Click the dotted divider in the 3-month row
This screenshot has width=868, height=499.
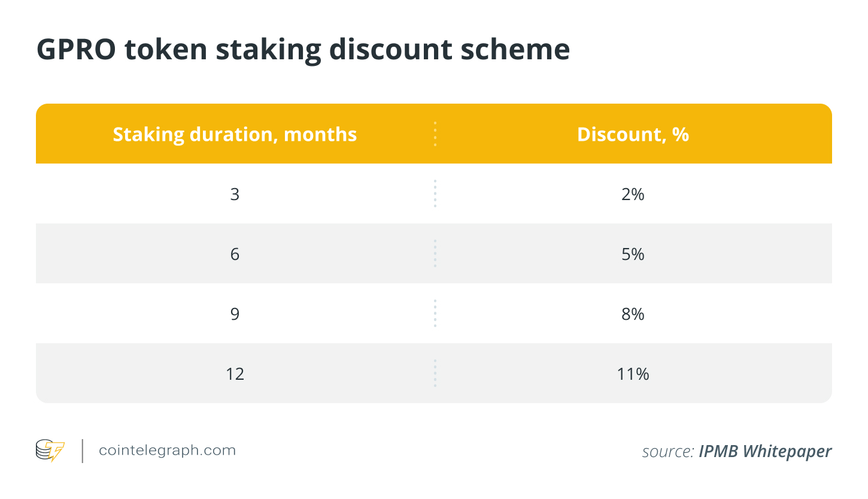point(435,194)
